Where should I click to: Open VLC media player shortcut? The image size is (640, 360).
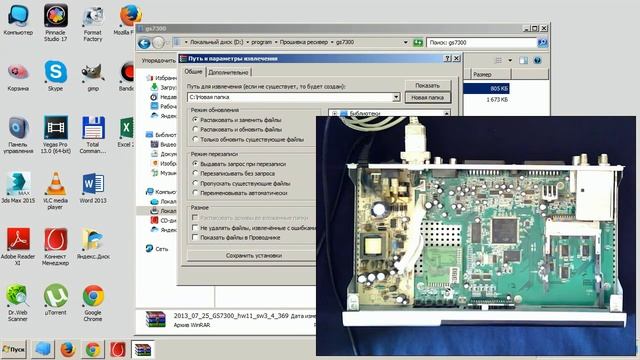(x=56, y=191)
